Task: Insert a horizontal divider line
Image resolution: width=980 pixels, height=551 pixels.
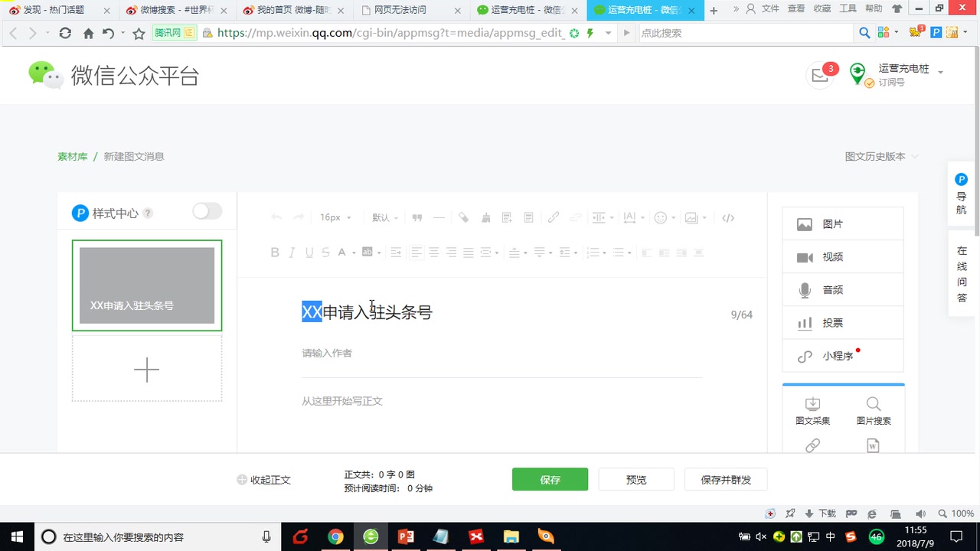Action: [x=439, y=217]
